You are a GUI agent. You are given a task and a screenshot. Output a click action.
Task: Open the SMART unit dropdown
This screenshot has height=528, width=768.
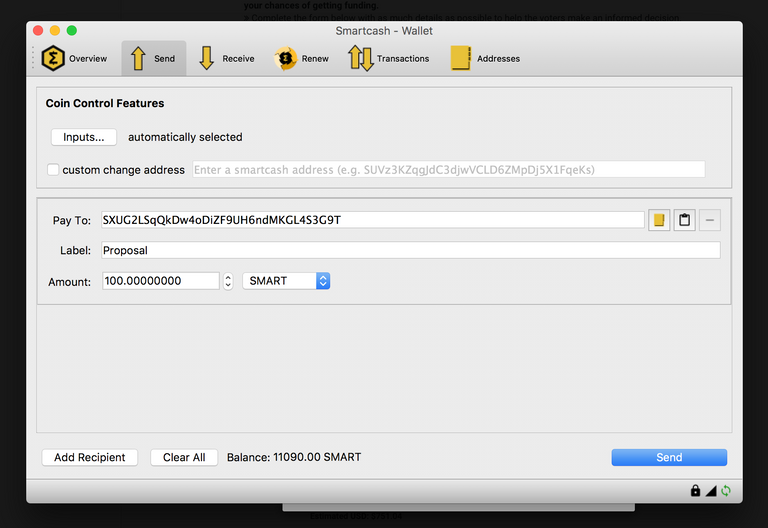(x=286, y=281)
